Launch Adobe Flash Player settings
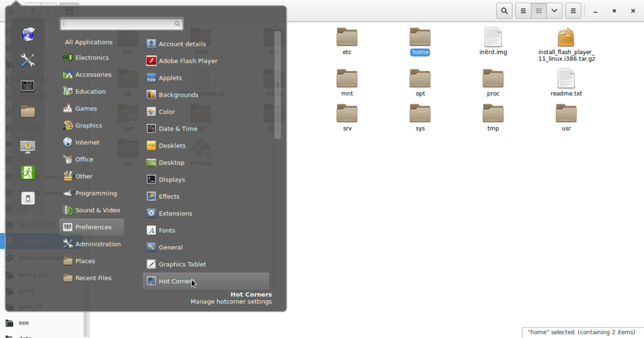The height and width of the screenshot is (338, 644). coord(206,61)
